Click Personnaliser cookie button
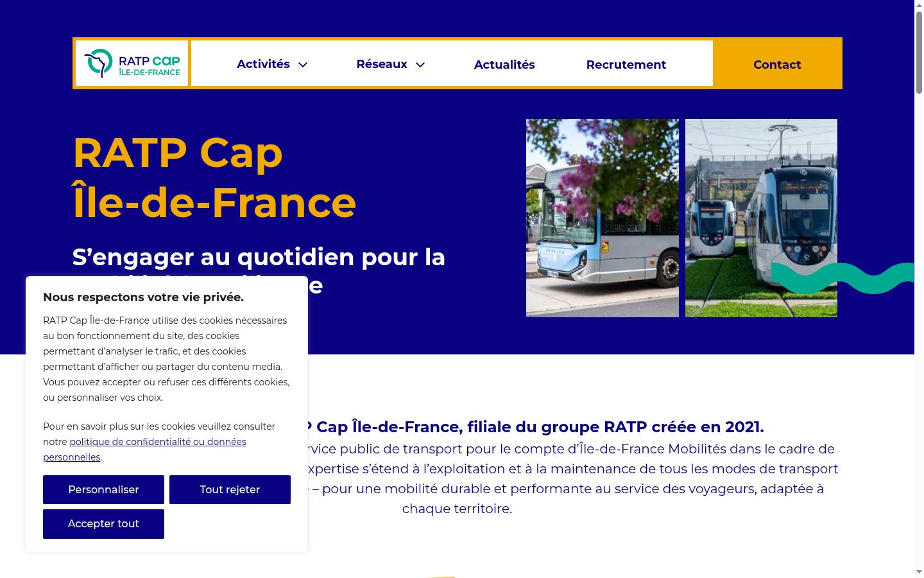924x578 pixels. point(103,489)
